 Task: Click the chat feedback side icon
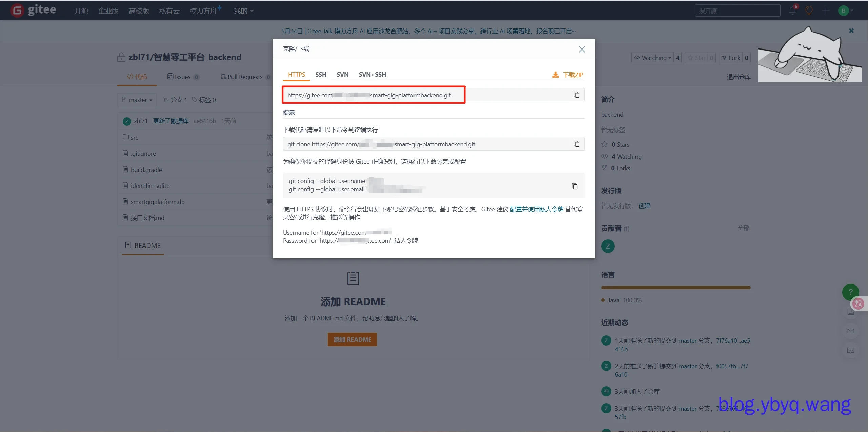point(850,350)
